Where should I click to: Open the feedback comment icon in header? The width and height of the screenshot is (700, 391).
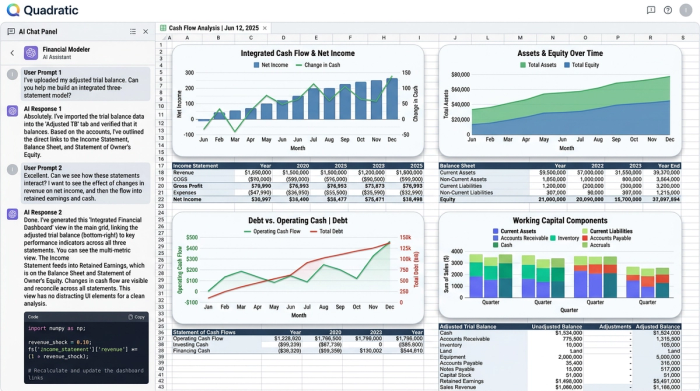click(651, 10)
